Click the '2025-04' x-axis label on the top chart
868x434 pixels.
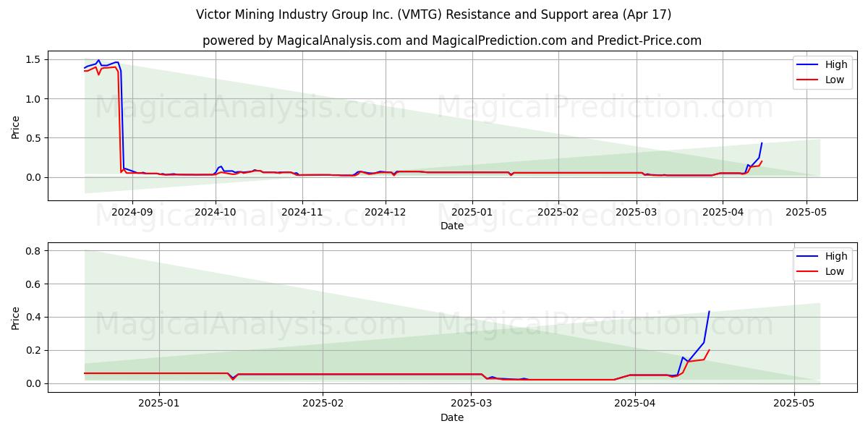click(723, 213)
